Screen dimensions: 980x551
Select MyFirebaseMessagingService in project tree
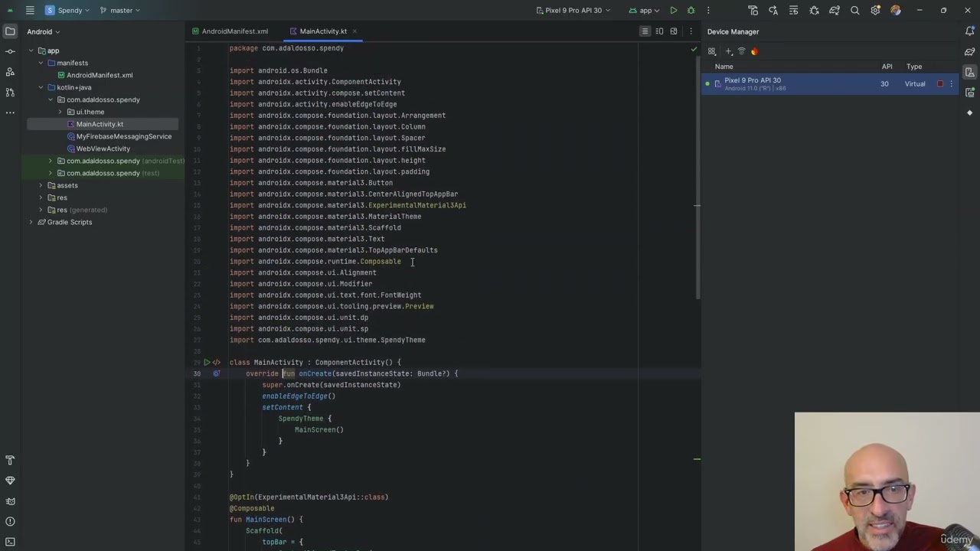119,136
